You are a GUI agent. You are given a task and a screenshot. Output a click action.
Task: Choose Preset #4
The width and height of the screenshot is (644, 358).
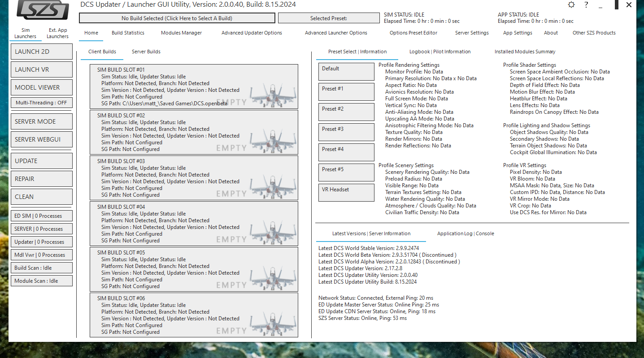(346, 152)
